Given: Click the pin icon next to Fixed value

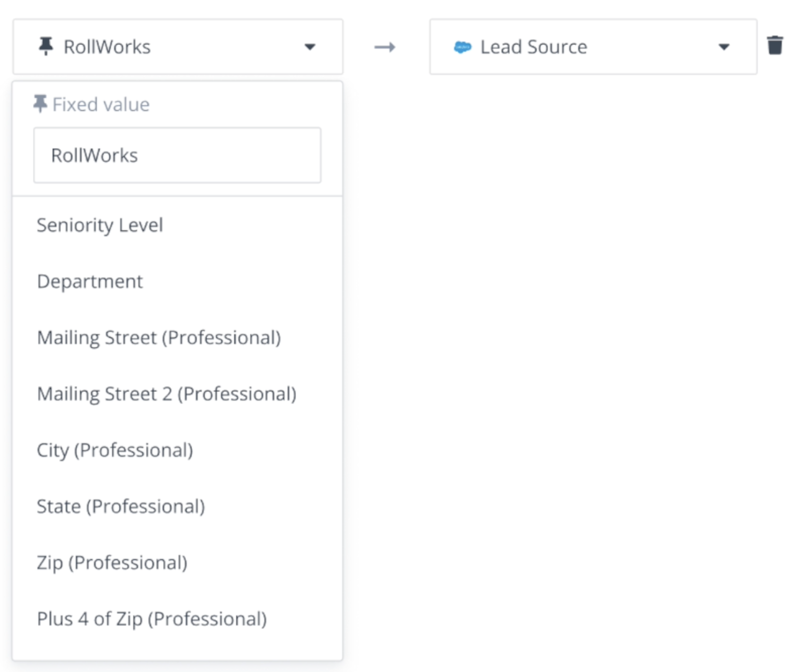Looking at the screenshot, I should pyautogui.click(x=40, y=103).
